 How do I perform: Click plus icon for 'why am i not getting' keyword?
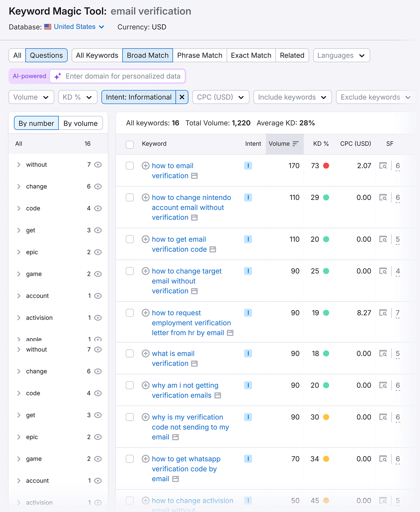point(145,385)
